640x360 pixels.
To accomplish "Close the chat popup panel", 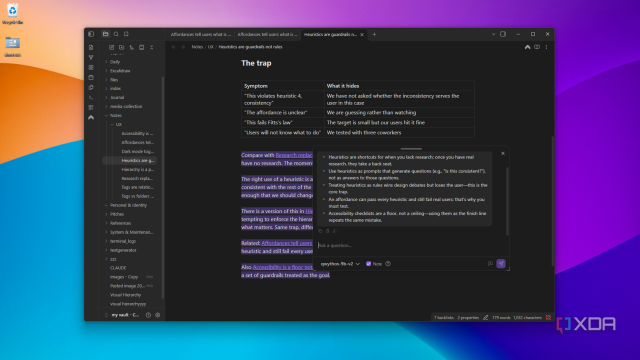I will click(x=503, y=153).
